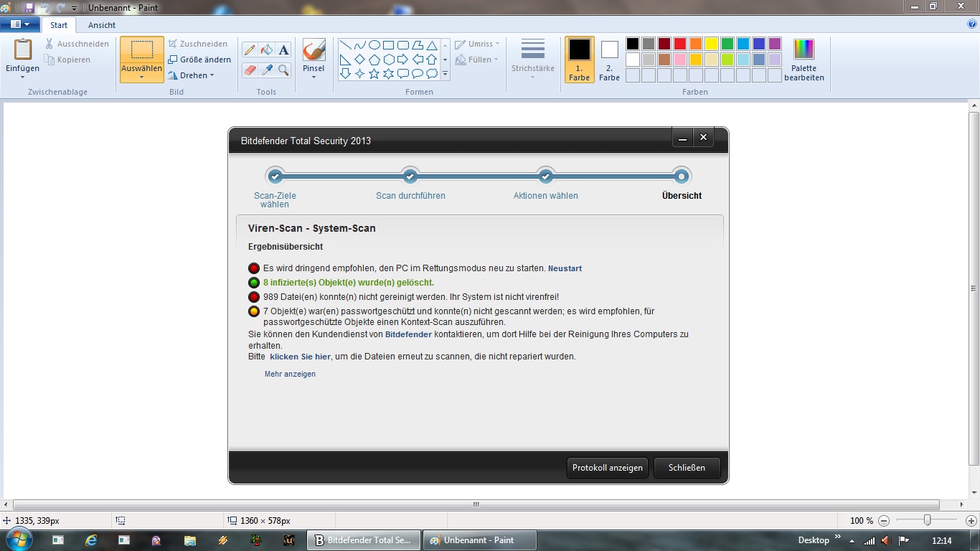Choose the cloud callout shape

[431, 74]
